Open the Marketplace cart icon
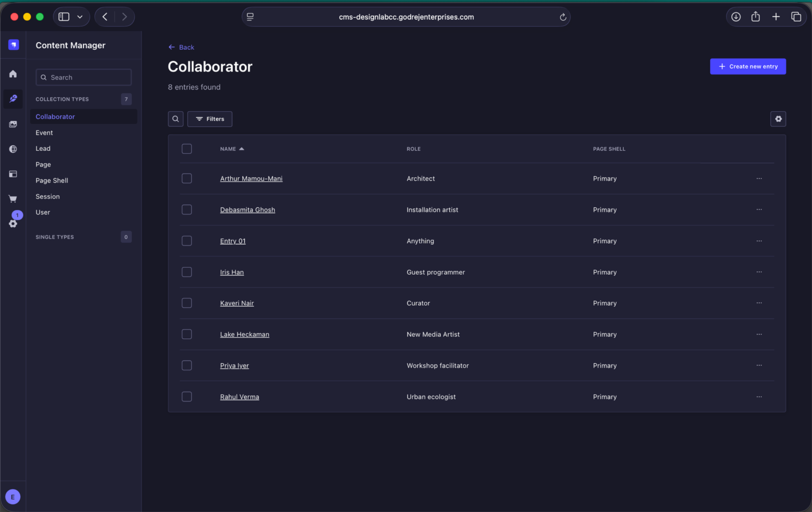This screenshot has width=812, height=512. pos(13,199)
